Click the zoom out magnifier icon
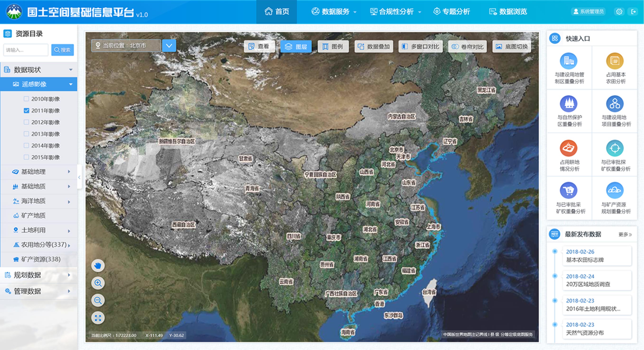Image resolution: width=644 pixels, height=350 pixels. pyautogui.click(x=98, y=300)
